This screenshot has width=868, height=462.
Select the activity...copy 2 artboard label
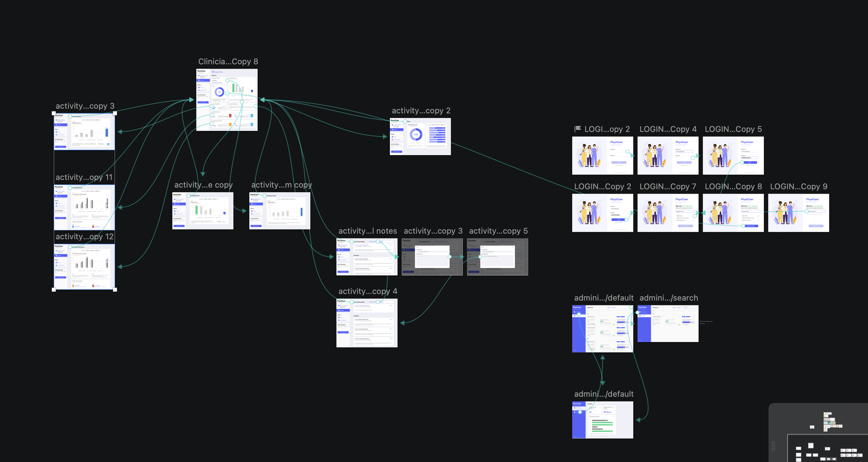click(x=421, y=110)
